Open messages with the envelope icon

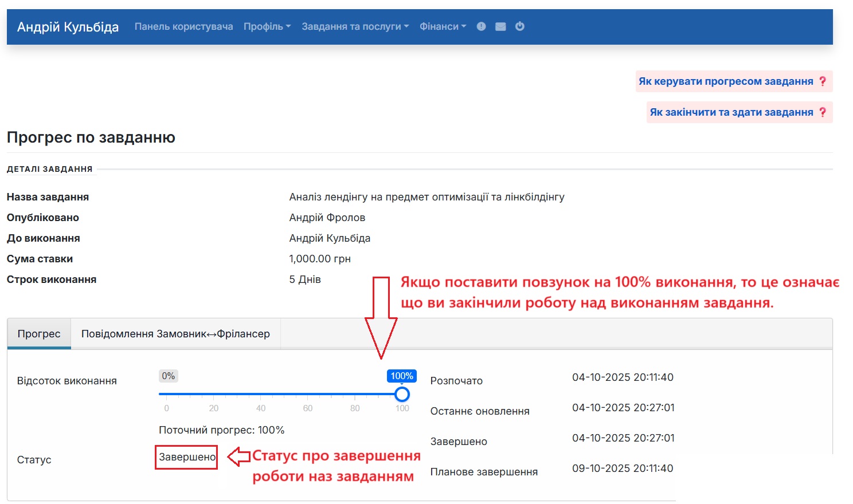click(500, 26)
